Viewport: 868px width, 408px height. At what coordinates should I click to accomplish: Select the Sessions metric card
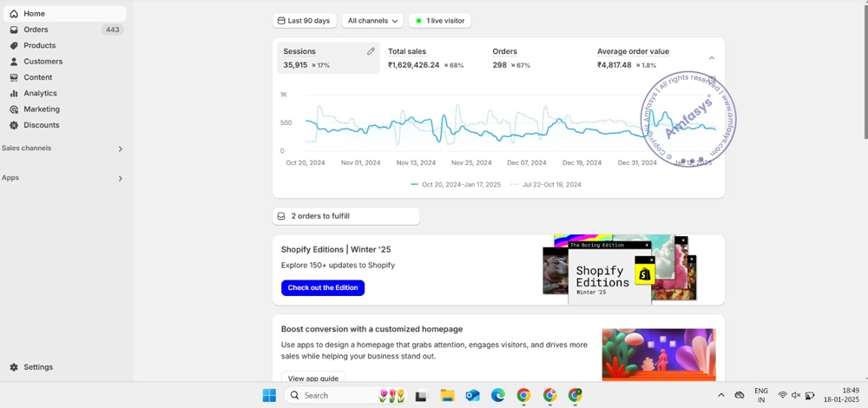coord(328,58)
